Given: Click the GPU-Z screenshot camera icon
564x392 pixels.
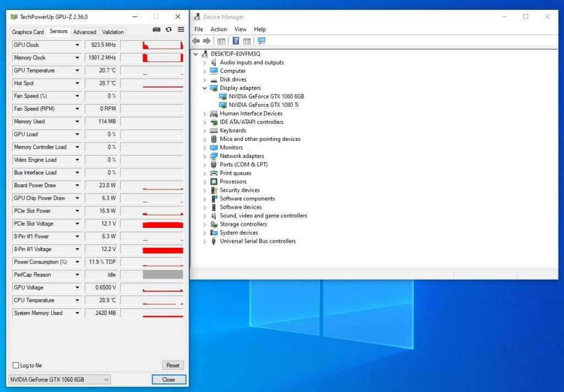Looking at the screenshot, I should tap(156, 30).
